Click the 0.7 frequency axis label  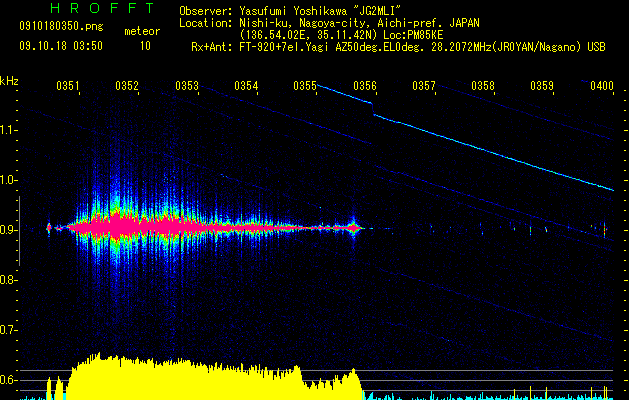pyautogui.click(x=9, y=330)
